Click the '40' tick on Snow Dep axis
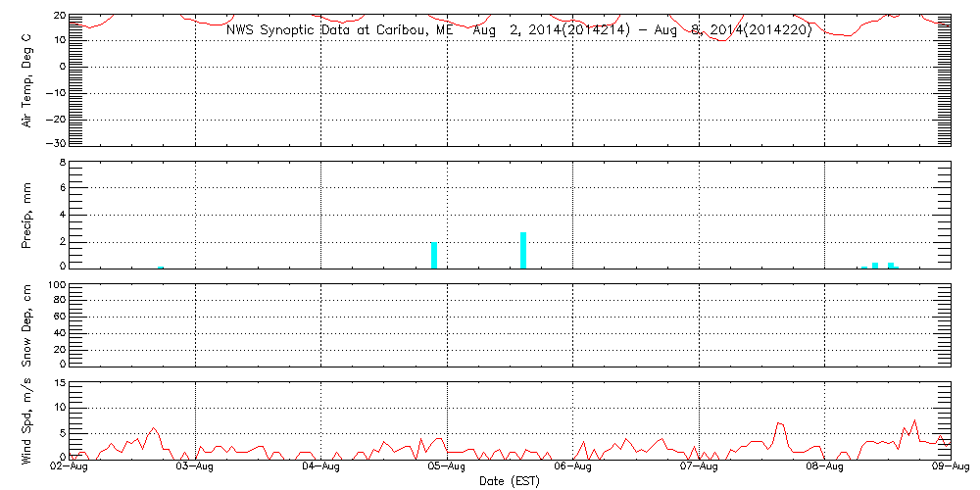 (58, 334)
